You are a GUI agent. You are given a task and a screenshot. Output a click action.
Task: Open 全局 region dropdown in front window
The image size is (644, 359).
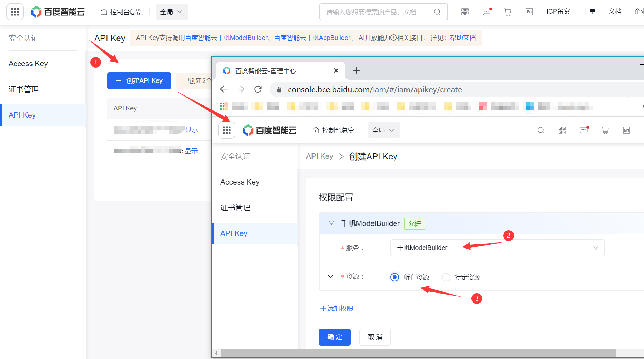[384, 130]
